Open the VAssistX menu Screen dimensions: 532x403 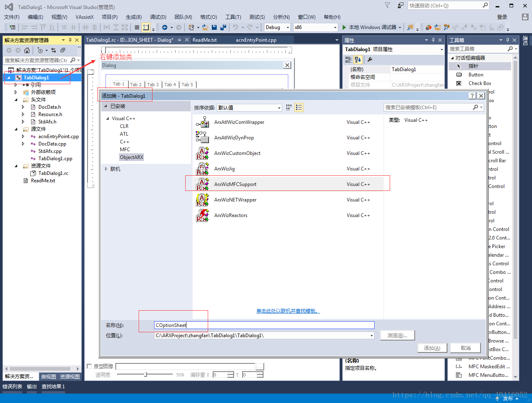point(85,17)
